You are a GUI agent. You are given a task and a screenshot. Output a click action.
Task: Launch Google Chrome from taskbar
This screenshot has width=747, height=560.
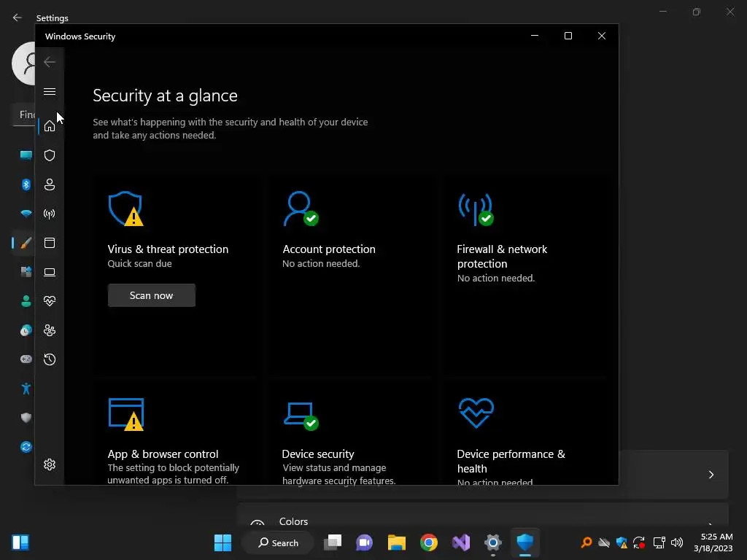(x=429, y=542)
